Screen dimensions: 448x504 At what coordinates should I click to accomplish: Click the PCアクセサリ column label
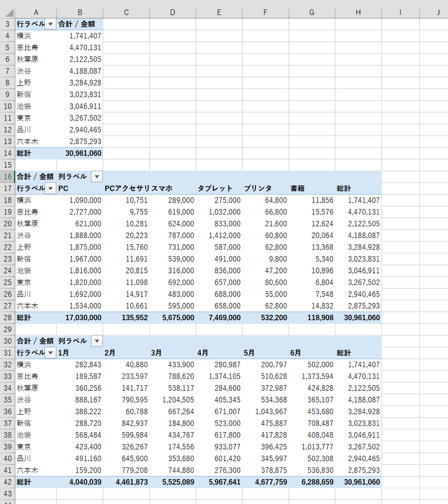127,188
